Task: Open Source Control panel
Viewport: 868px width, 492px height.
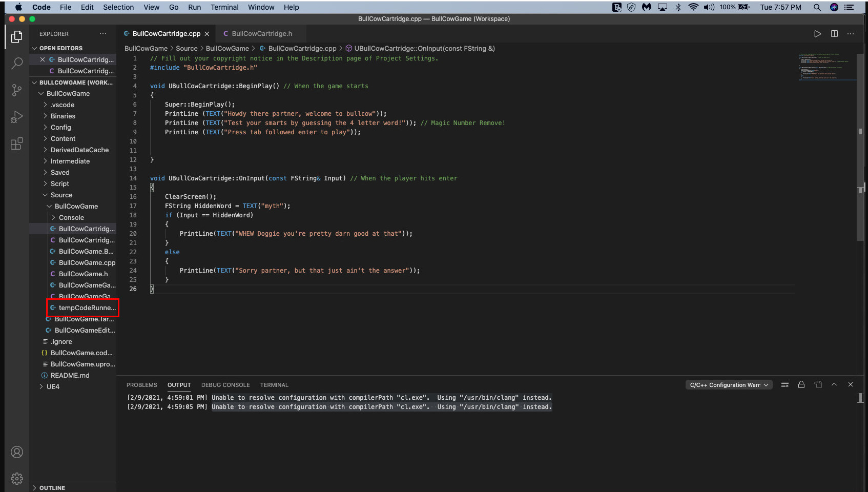Action: click(17, 90)
